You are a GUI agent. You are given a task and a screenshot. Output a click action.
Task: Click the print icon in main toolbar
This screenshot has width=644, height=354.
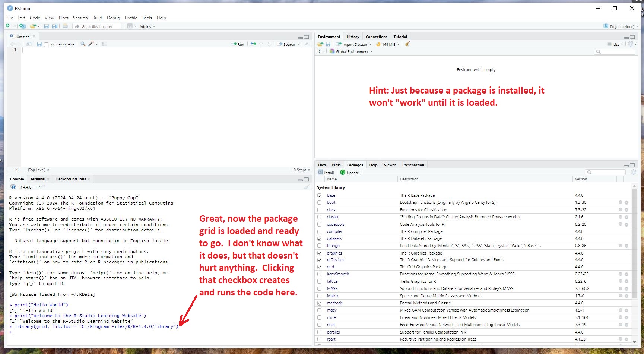65,26
